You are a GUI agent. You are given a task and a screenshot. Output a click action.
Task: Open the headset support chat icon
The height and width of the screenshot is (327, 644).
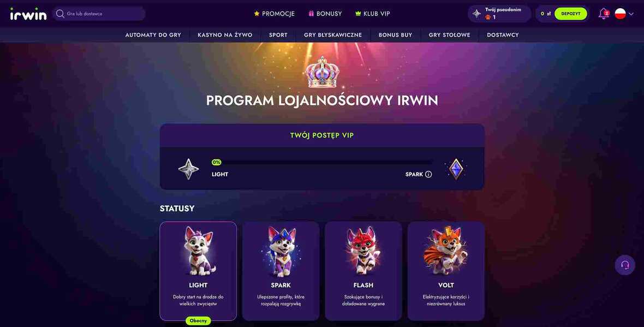[x=625, y=265]
